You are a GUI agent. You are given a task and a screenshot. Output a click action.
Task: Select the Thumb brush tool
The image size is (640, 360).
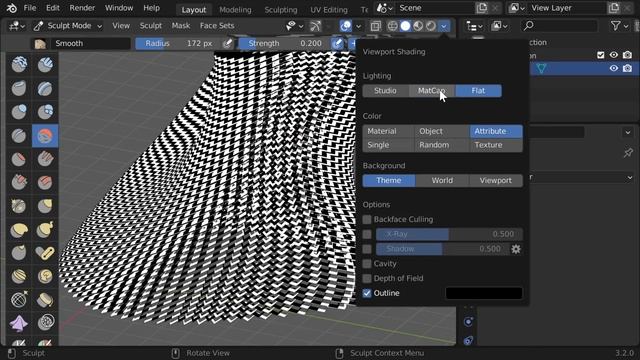point(19,253)
